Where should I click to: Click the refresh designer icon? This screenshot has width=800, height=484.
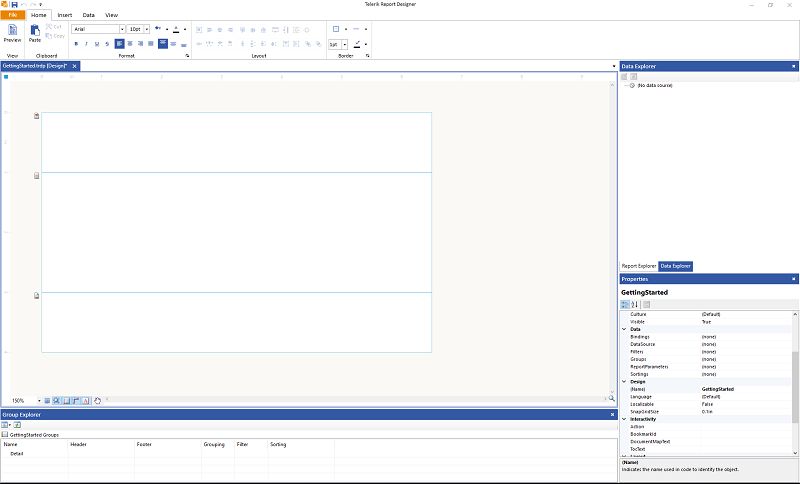[97, 401]
